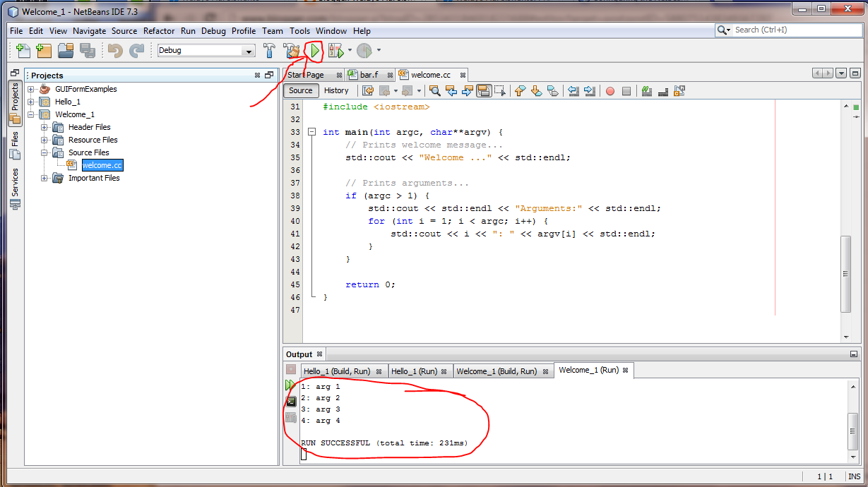Screen dimensions: 868x487
Task: Collapse main function code fold
Action: coord(311,132)
